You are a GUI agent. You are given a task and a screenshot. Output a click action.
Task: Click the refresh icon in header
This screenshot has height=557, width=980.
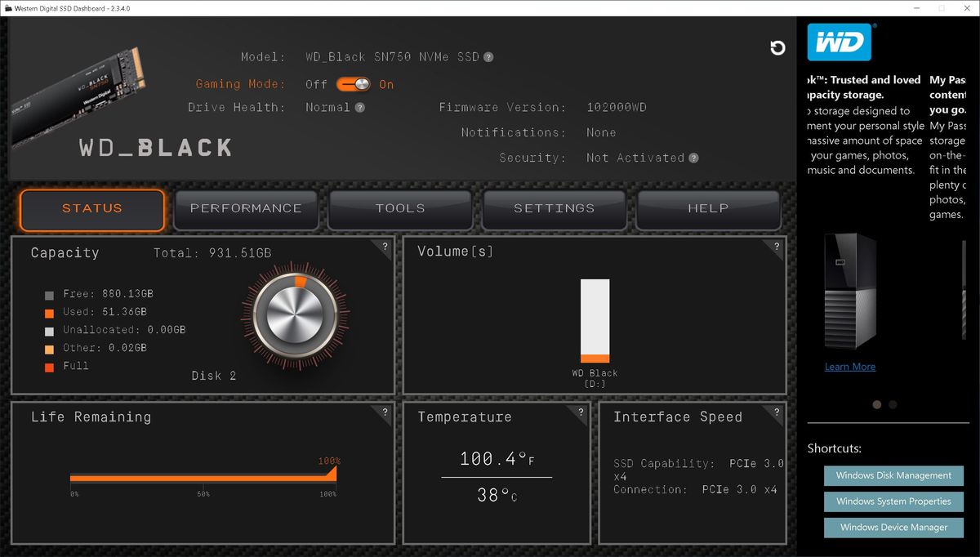(x=777, y=48)
